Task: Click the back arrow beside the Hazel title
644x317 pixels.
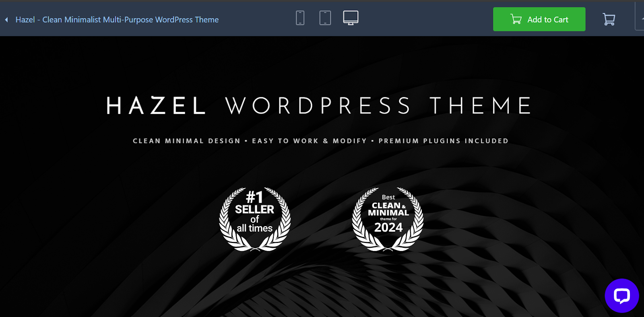Action: pyautogui.click(x=6, y=20)
